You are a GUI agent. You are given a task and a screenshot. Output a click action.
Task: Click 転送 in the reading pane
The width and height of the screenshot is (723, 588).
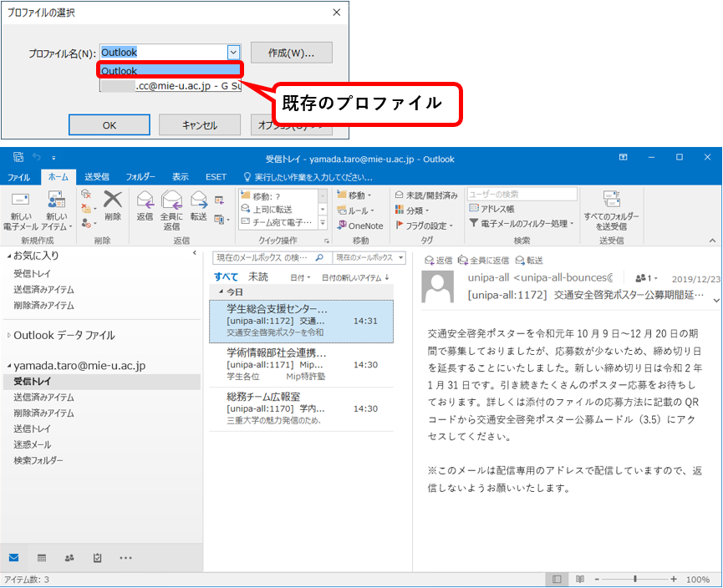coord(529,261)
